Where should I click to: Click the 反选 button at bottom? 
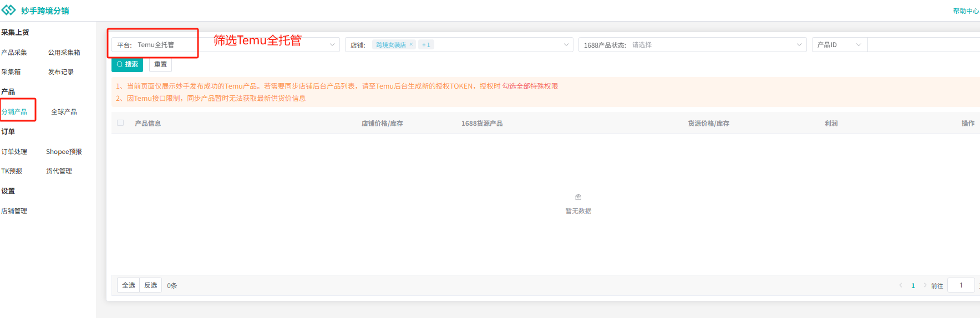click(150, 285)
